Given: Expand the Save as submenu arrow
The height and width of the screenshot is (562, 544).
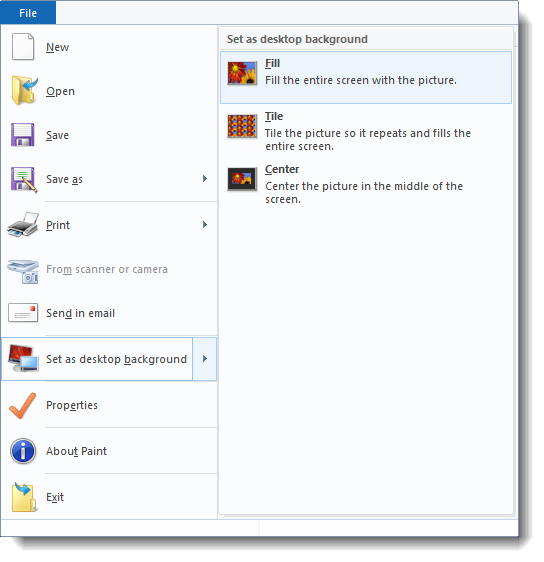Looking at the screenshot, I should coord(205,178).
